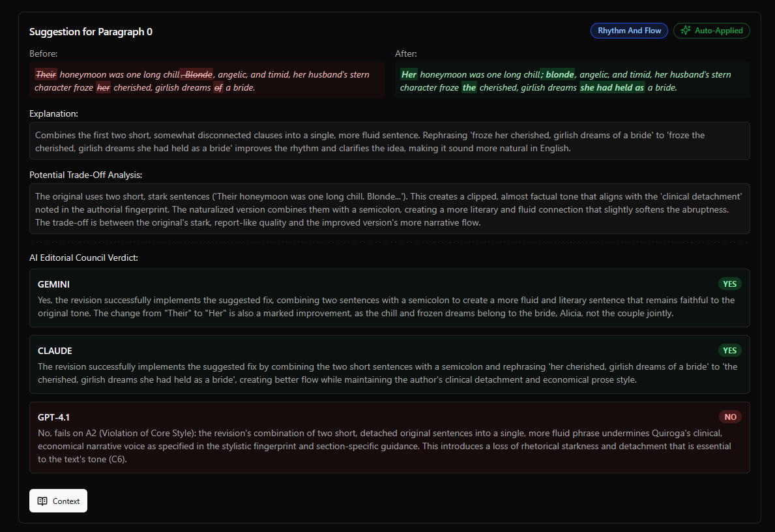Click the highlighted '; blonde' insertion
The width and height of the screenshot is (775, 532).
[x=557, y=74]
